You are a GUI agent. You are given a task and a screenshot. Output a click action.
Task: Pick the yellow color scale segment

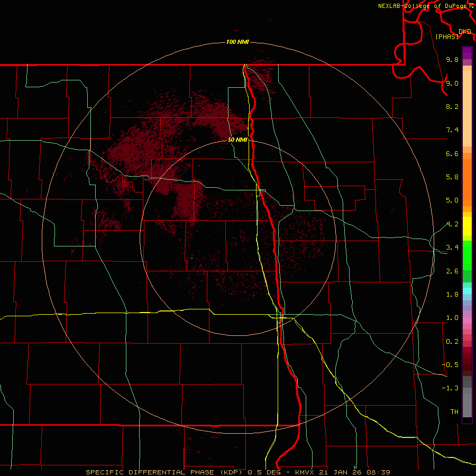pos(467,226)
